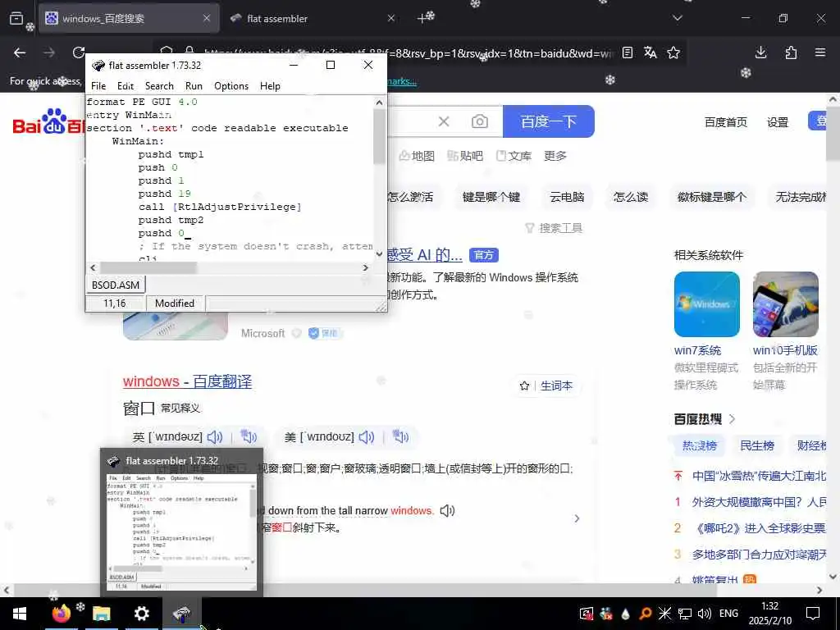Open the Windows Start menu
Screen dimensions: 840x630
pos(20,614)
